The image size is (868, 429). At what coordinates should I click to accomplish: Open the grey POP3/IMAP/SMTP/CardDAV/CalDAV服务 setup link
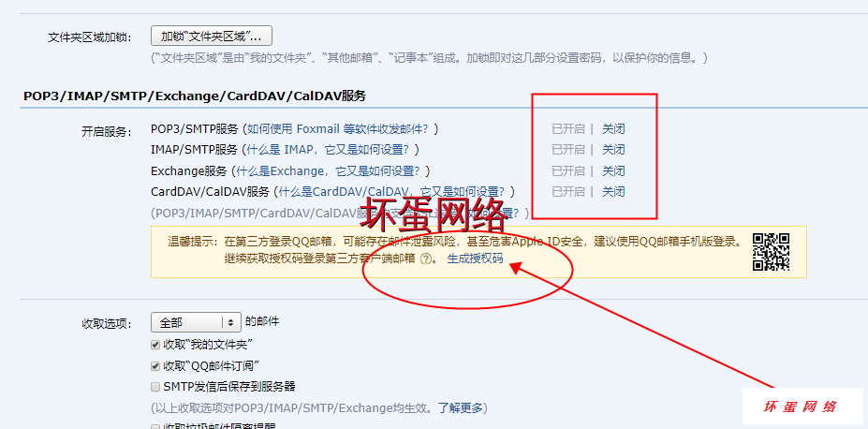tap(281, 214)
